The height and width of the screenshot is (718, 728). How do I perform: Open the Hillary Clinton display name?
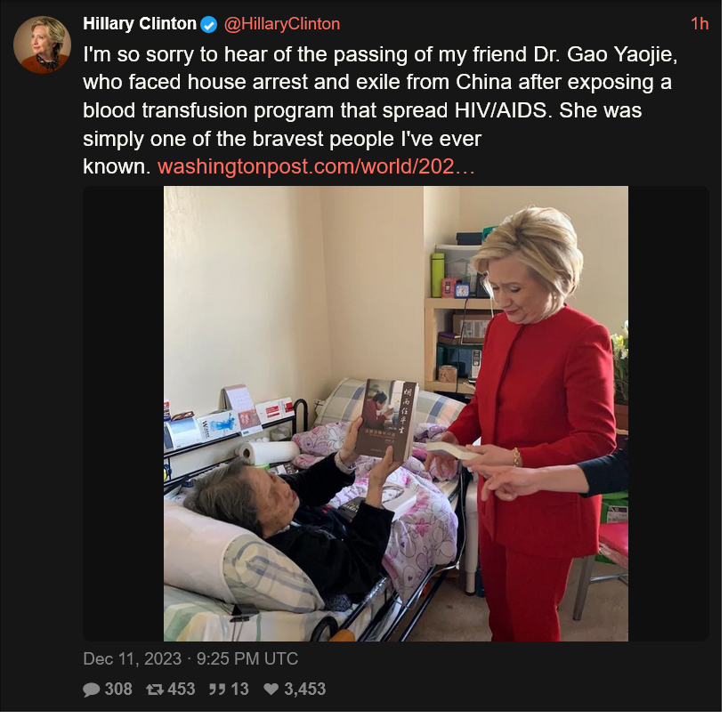(140, 24)
